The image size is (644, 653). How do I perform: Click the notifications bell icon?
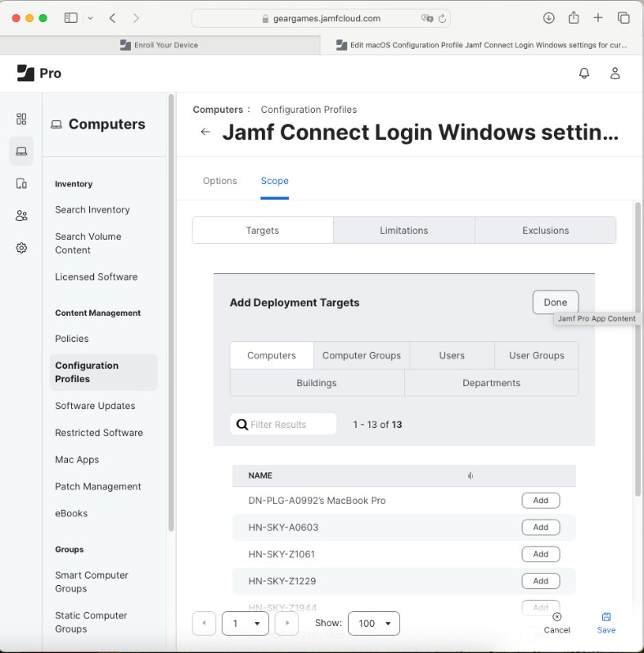coord(583,73)
